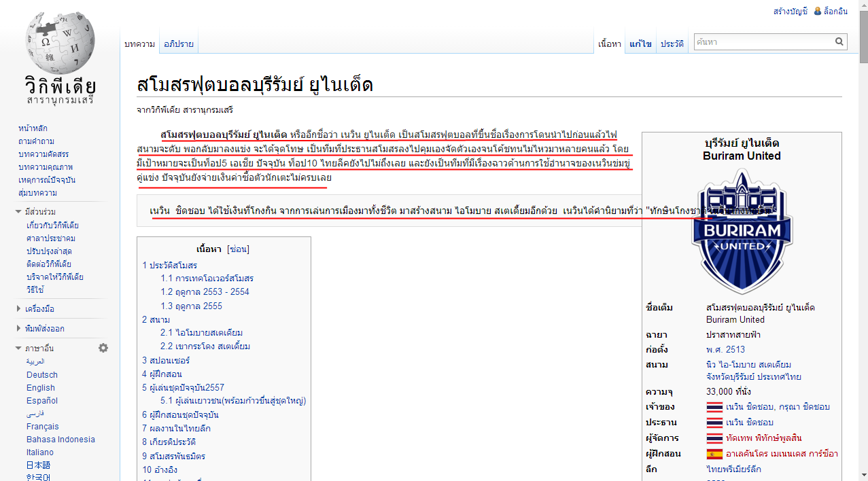This screenshot has height=481, width=868.
Task: Open the อภิปราย tab
Action: tap(179, 44)
